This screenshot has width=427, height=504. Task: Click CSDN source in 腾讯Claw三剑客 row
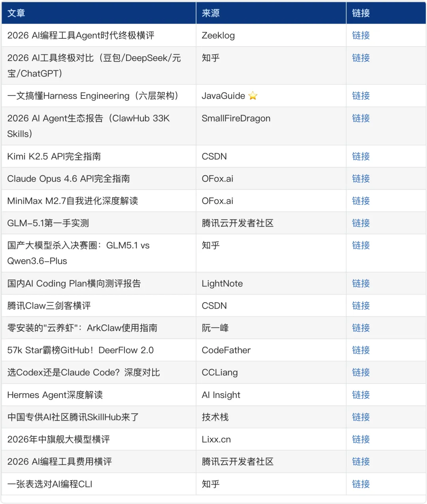coord(214,306)
